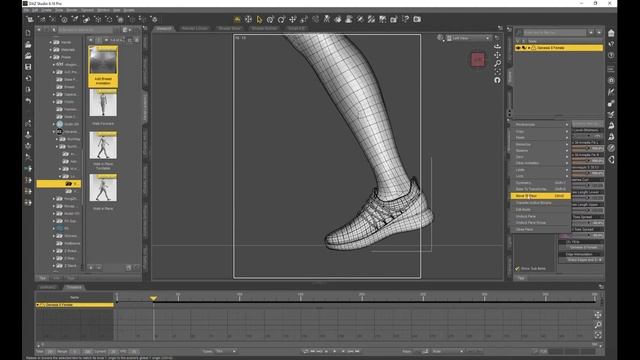Click the first icon in the top-left toolbar

click(x=30, y=19)
